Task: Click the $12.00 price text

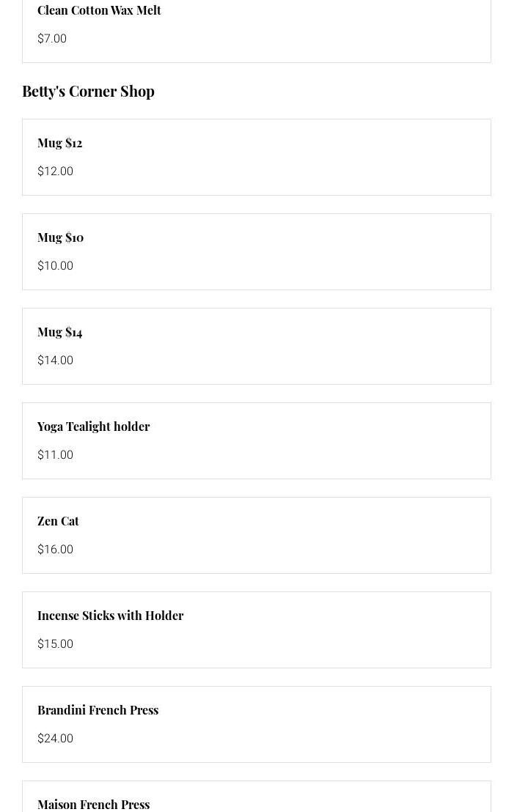Action: (x=55, y=171)
